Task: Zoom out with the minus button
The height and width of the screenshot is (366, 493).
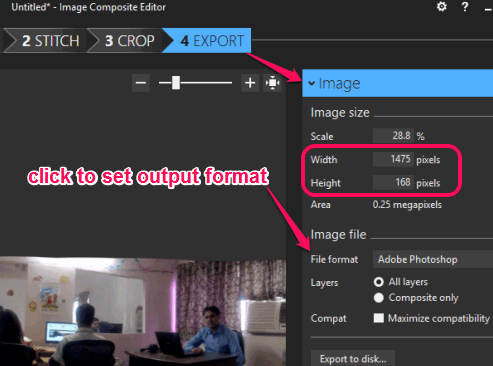Action: tap(141, 83)
